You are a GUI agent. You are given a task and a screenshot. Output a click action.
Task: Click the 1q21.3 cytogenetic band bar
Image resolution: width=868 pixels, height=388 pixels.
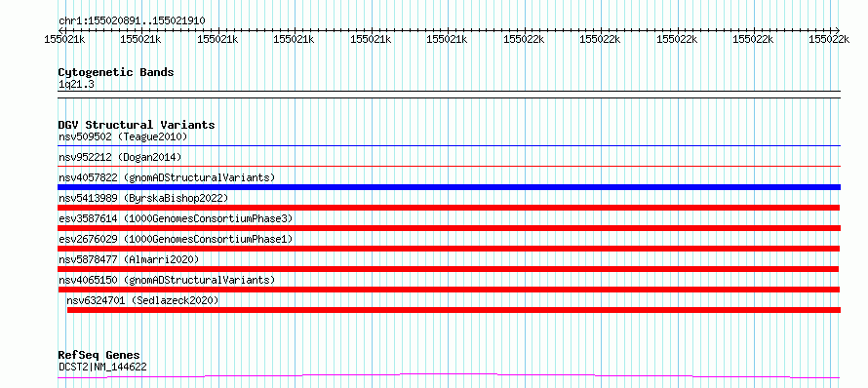(x=449, y=95)
